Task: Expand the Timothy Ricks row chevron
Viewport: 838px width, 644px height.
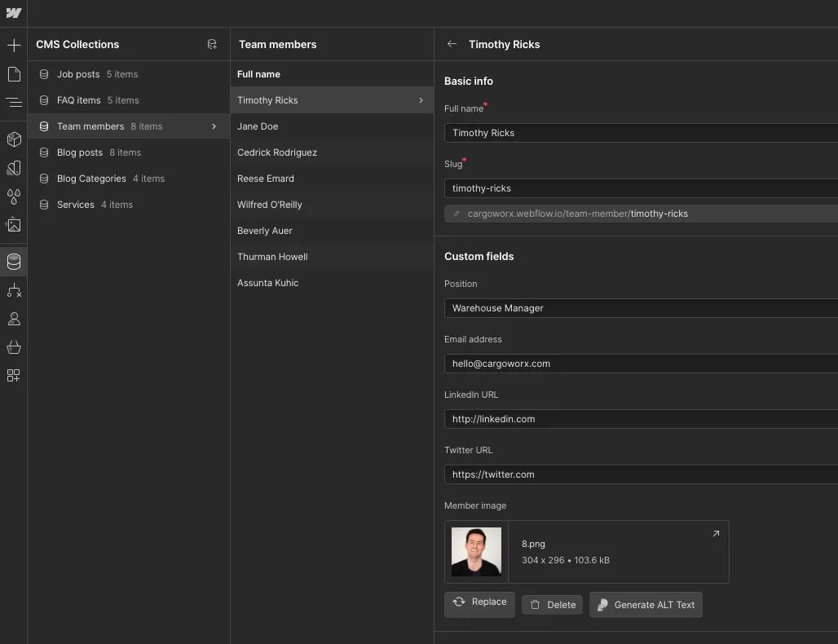Action: point(421,100)
